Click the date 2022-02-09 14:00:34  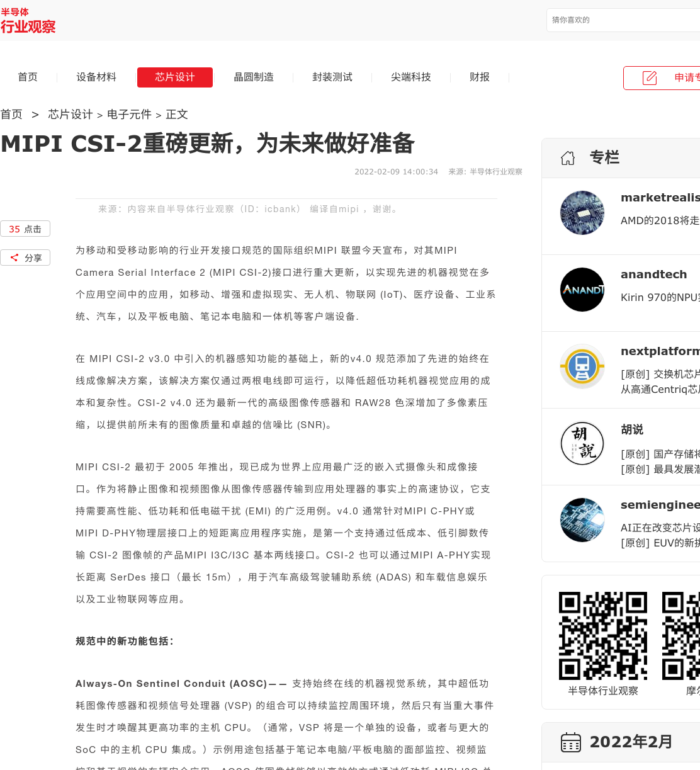(396, 172)
